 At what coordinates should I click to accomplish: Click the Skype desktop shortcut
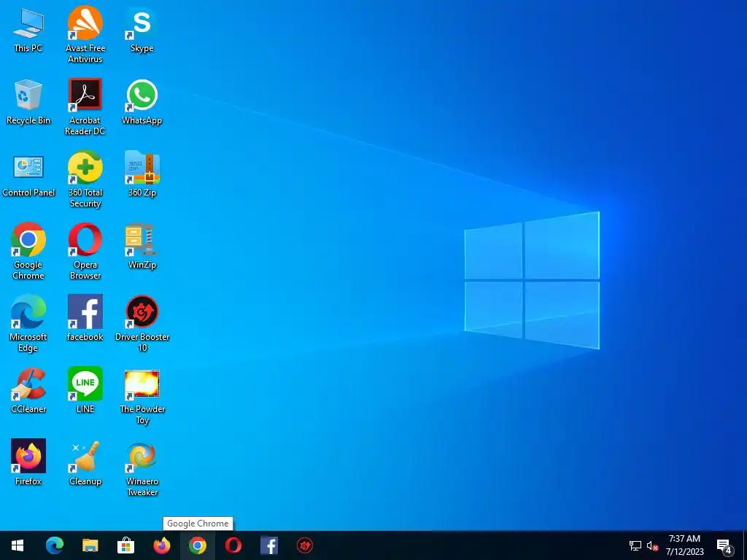pyautogui.click(x=142, y=30)
